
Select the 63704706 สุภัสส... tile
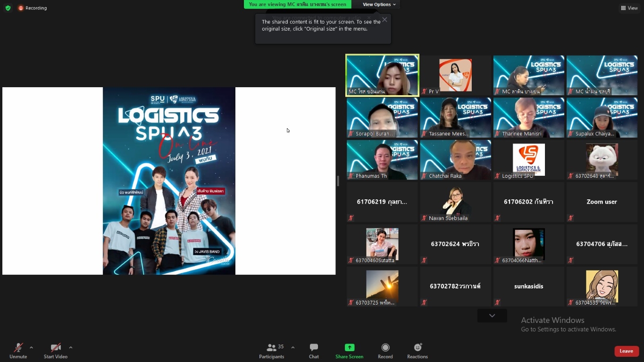pos(602,244)
